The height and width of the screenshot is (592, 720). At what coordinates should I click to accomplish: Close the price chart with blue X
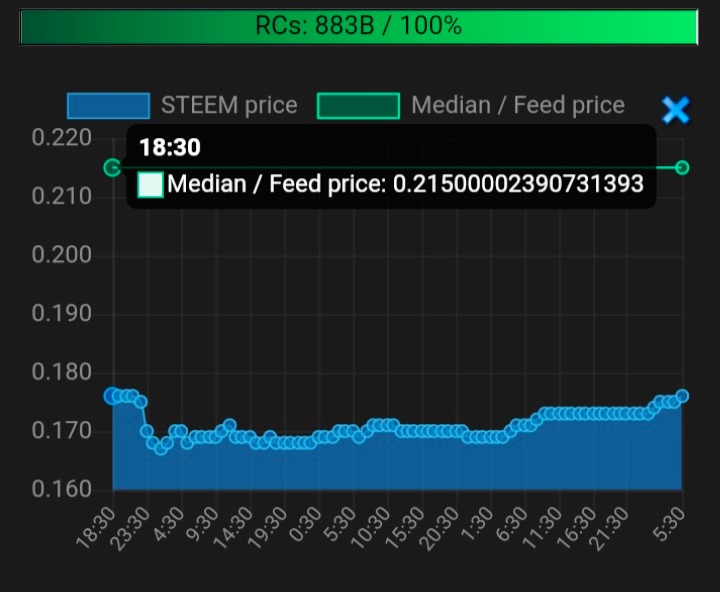pos(676,110)
